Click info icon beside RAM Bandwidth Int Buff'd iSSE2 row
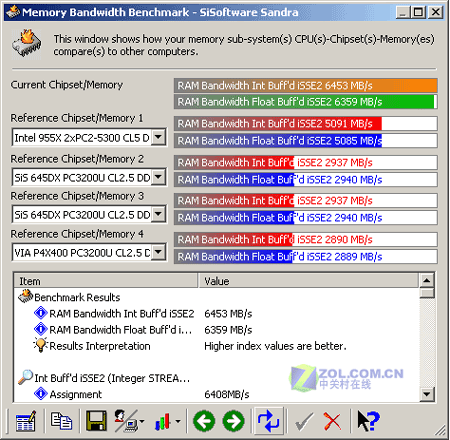The height and width of the screenshot is (440, 450). pyautogui.click(x=41, y=313)
